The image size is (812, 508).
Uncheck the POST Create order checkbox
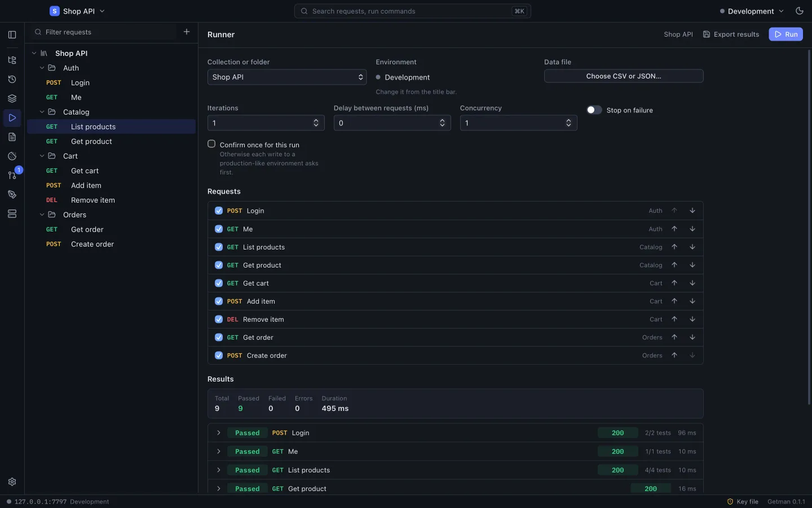coord(219,355)
